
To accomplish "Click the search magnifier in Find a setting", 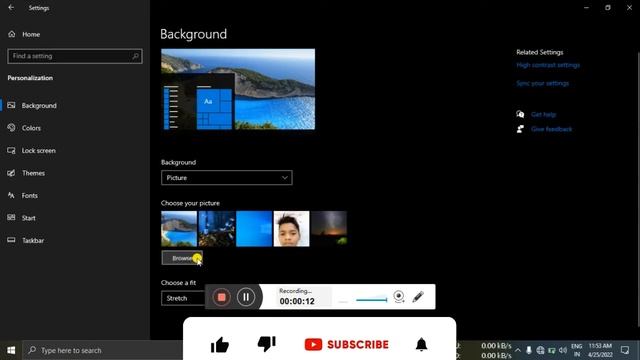I will pos(136,56).
